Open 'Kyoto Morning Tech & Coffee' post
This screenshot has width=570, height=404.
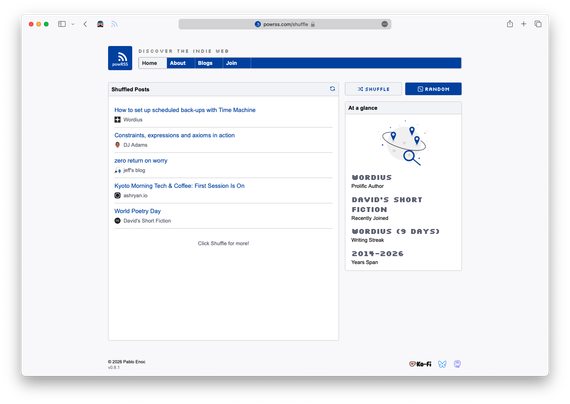(179, 186)
